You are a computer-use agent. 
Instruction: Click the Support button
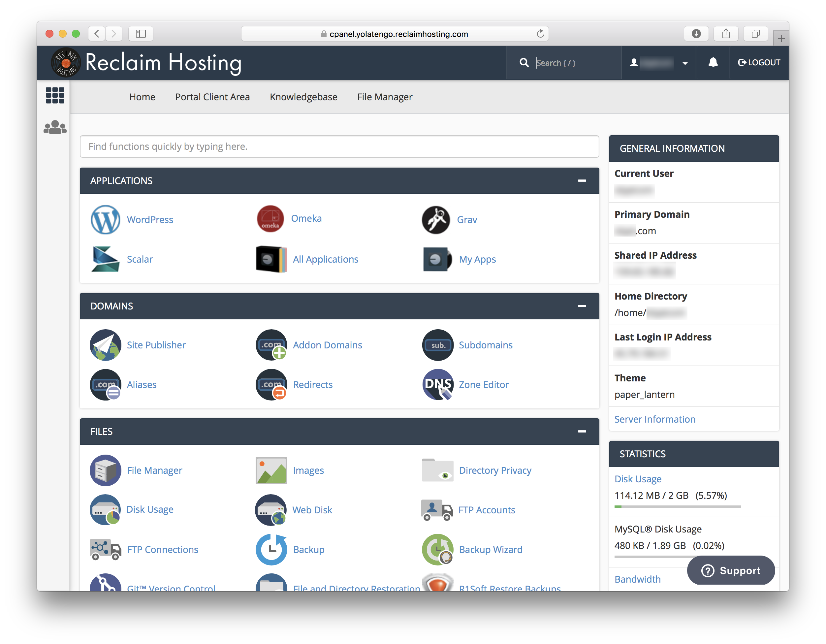(x=731, y=571)
